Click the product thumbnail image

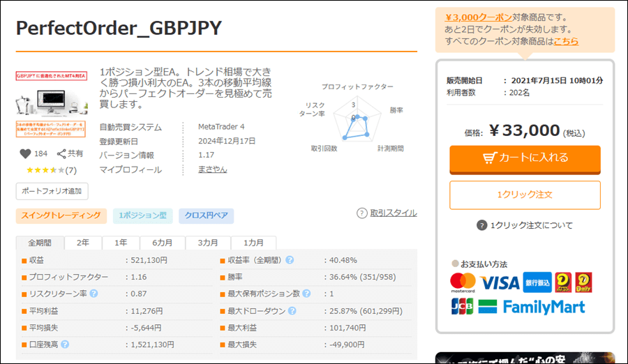(x=52, y=103)
